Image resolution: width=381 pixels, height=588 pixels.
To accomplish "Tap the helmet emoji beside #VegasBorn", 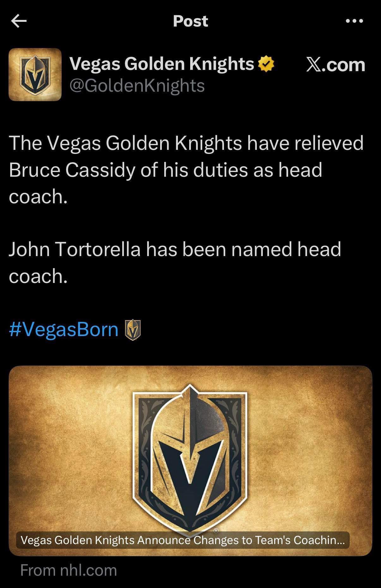I will pyautogui.click(x=133, y=330).
